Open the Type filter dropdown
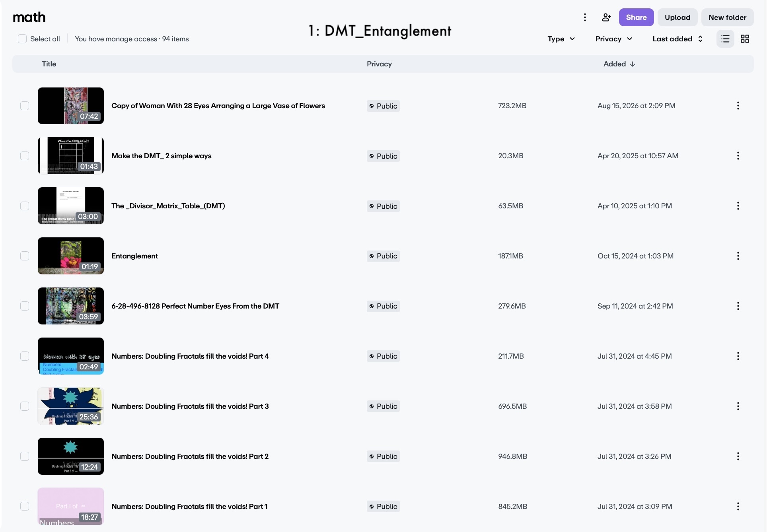Image resolution: width=767 pixels, height=532 pixels. coord(561,39)
